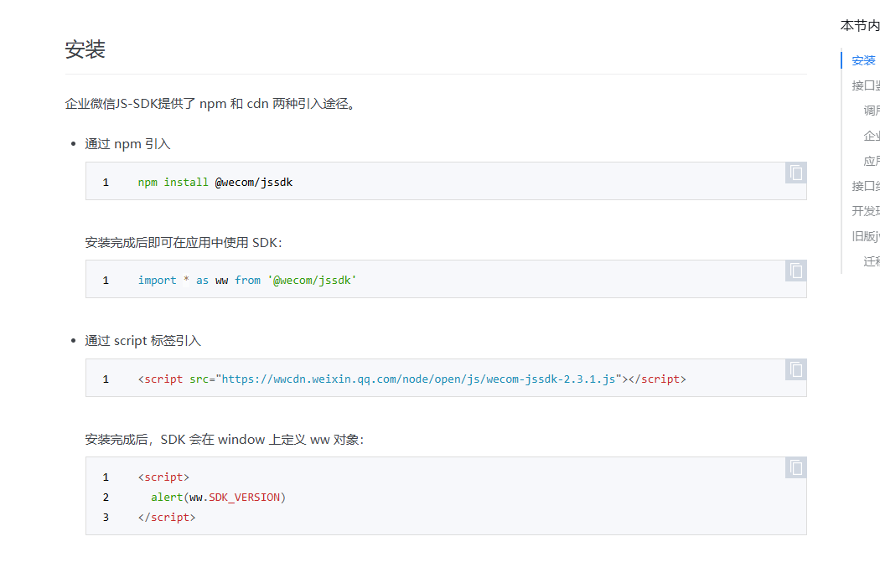The width and height of the screenshot is (880, 588).
Task: Jump to the 迁移 sub-entry in outline
Action: (x=872, y=261)
